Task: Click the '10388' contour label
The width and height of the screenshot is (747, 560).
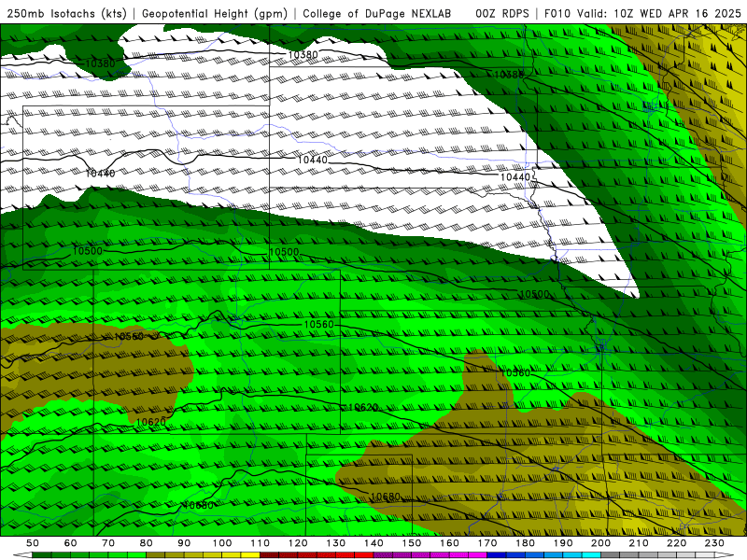Action: pyautogui.click(x=509, y=75)
